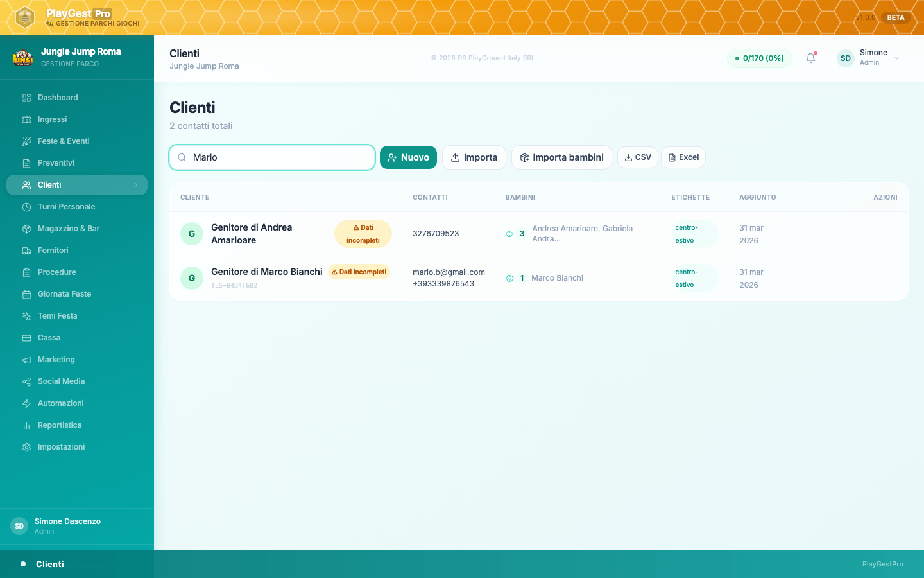Click the Social Media share icon

point(26,381)
